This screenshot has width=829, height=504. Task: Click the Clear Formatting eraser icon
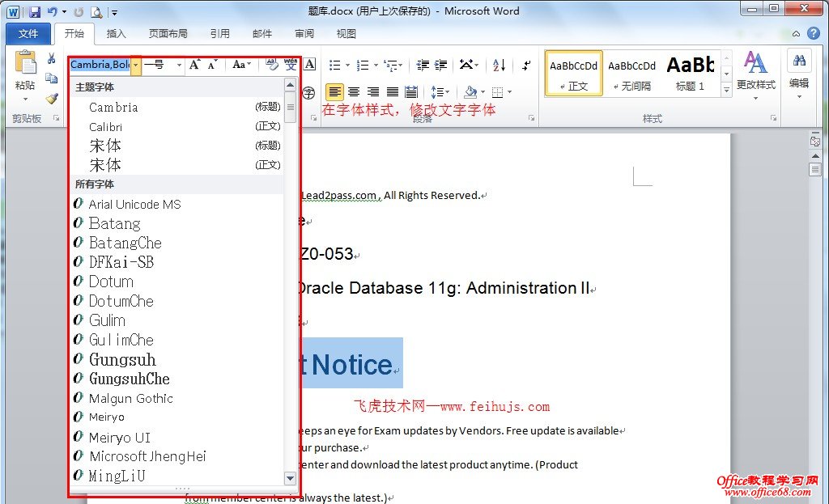tap(272, 65)
